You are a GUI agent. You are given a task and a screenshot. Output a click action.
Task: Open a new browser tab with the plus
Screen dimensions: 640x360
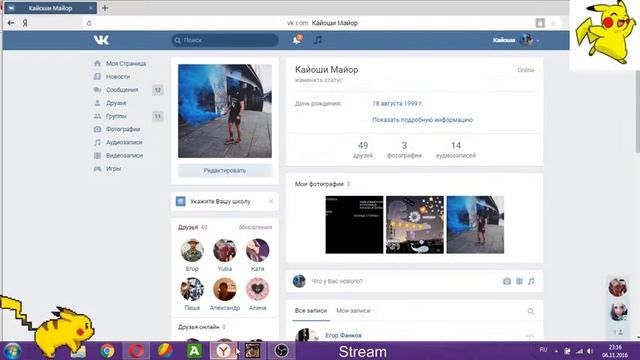(105, 8)
